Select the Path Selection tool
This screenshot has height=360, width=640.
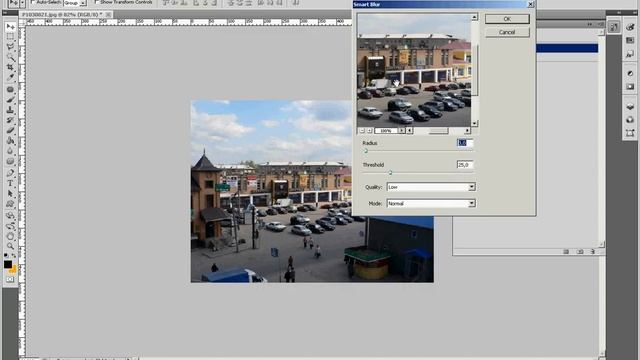click(10, 193)
